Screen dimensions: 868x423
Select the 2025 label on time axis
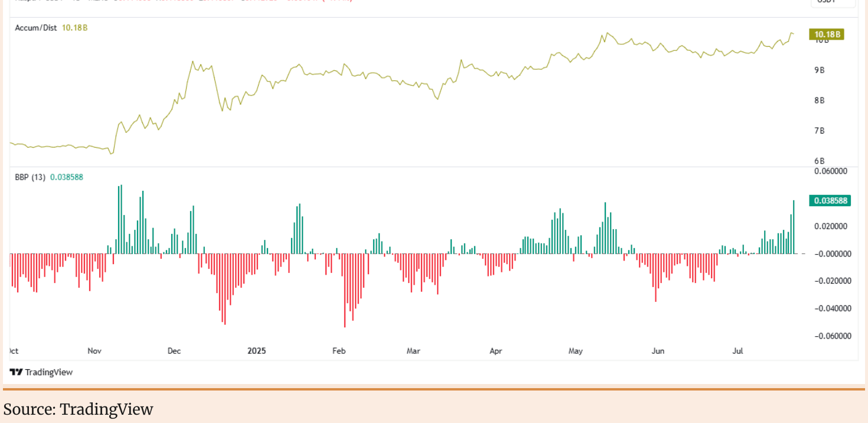257,351
